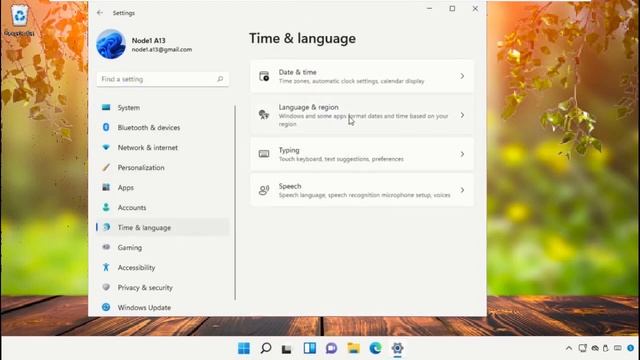The image size is (640, 360).
Task: Open Personalization settings
Action: (163, 167)
